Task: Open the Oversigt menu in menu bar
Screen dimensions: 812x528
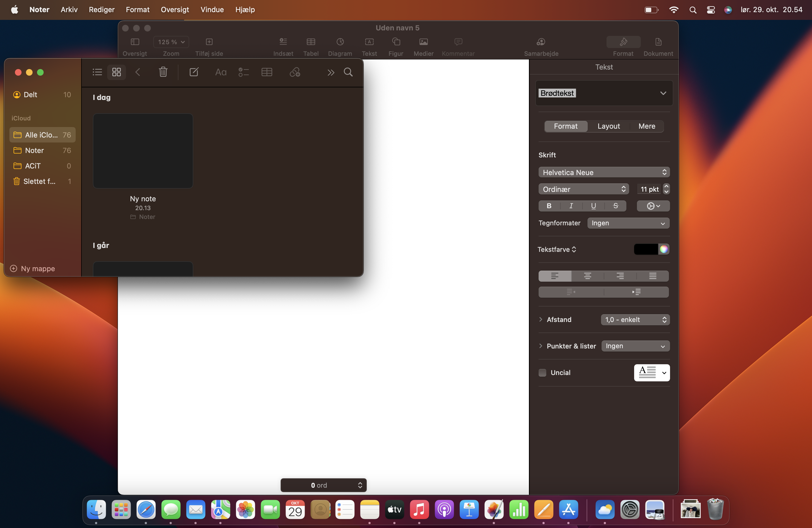Action: (x=175, y=10)
